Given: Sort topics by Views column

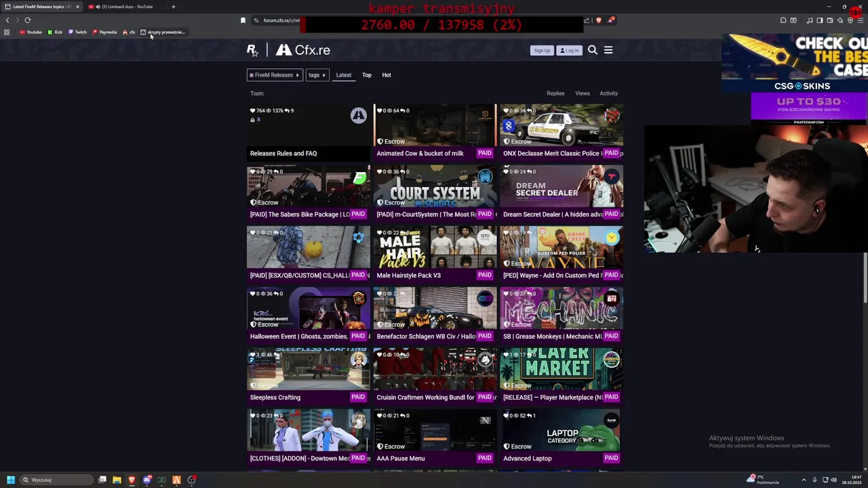Looking at the screenshot, I should pyautogui.click(x=583, y=94).
